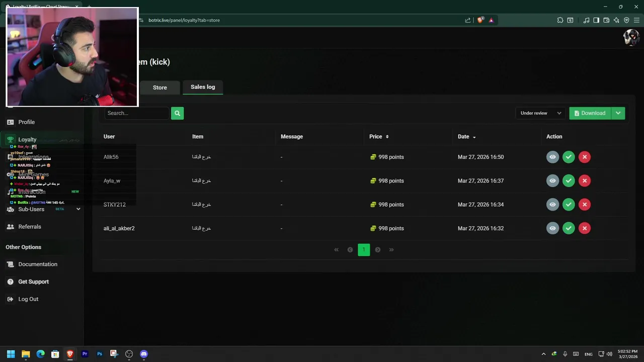Open Adobe Premiere Pro from taskbar
Viewport: 644px width, 362px height.
85,354
